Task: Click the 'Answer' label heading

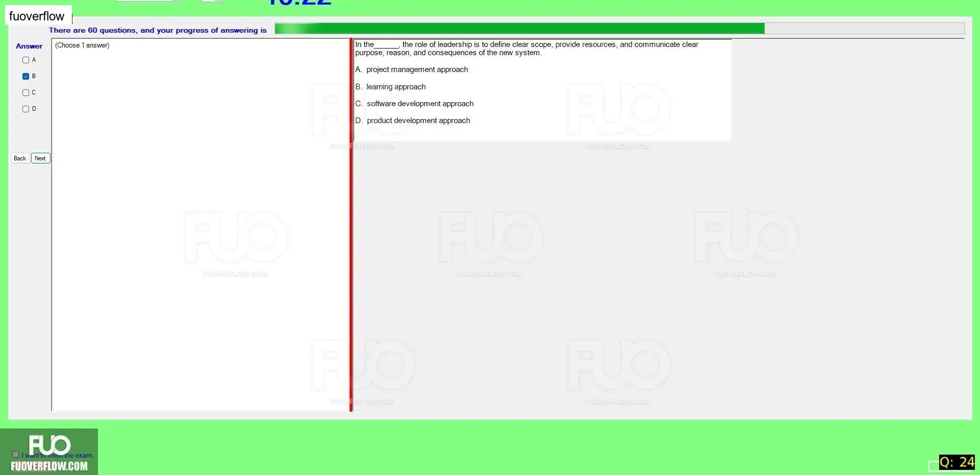Action: (x=29, y=46)
